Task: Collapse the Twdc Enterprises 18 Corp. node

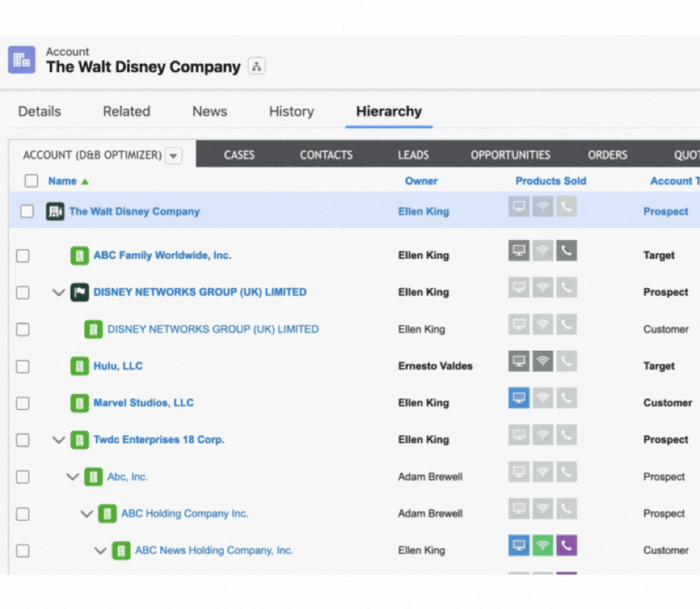Action: [58, 440]
